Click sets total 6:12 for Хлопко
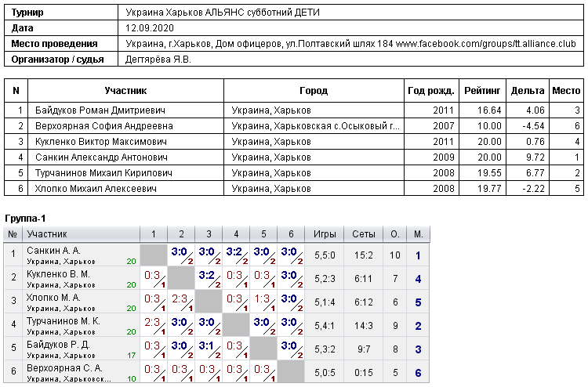588x387 pixels. click(364, 302)
